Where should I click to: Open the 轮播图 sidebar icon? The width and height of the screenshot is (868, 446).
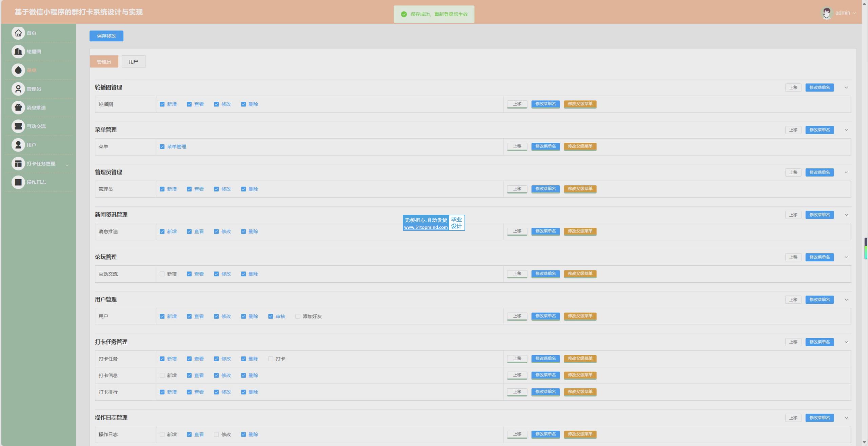tap(18, 52)
